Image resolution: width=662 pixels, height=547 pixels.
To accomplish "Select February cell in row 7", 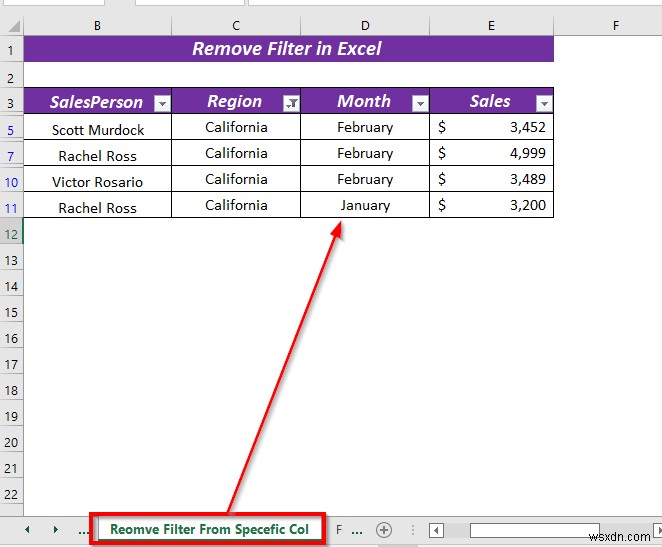I will click(365, 153).
